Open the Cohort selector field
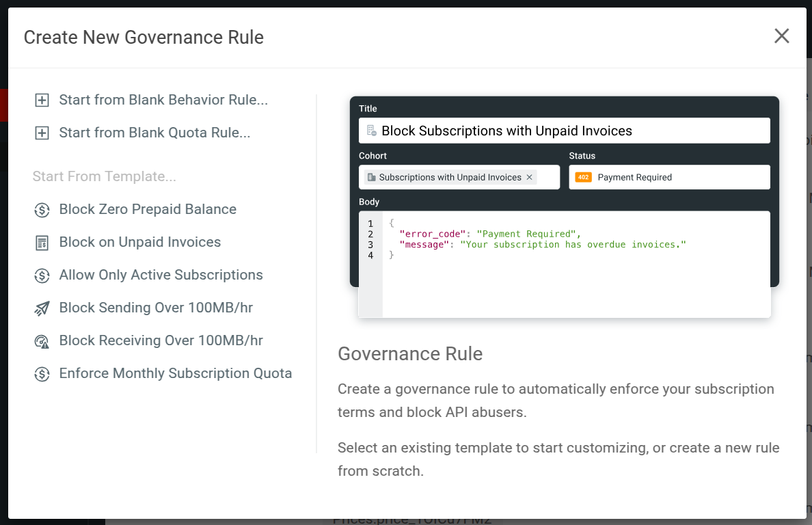This screenshot has width=812, height=525. 459,176
